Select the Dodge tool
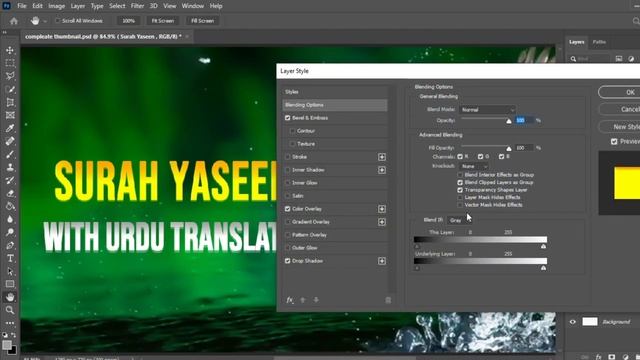 [10, 233]
